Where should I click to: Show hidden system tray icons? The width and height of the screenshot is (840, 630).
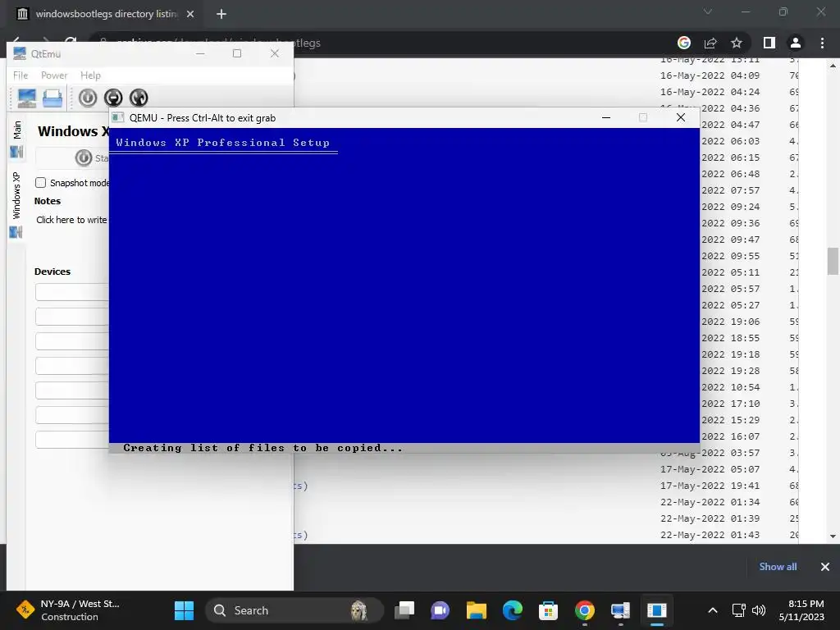(x=713, y=610)
